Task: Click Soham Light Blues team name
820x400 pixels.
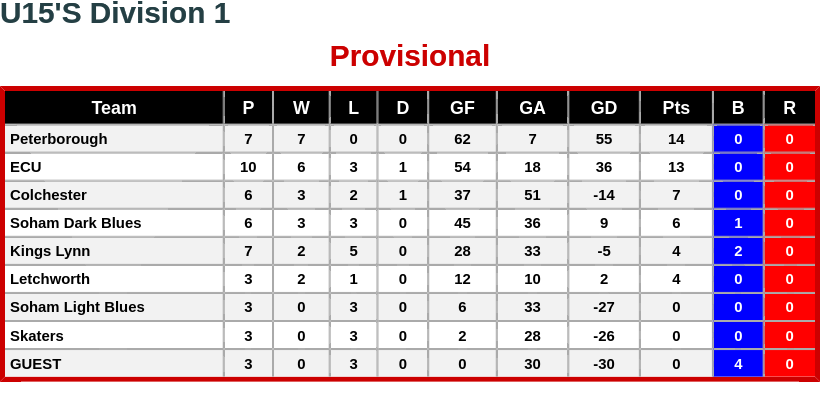Action: pos(77,307)
